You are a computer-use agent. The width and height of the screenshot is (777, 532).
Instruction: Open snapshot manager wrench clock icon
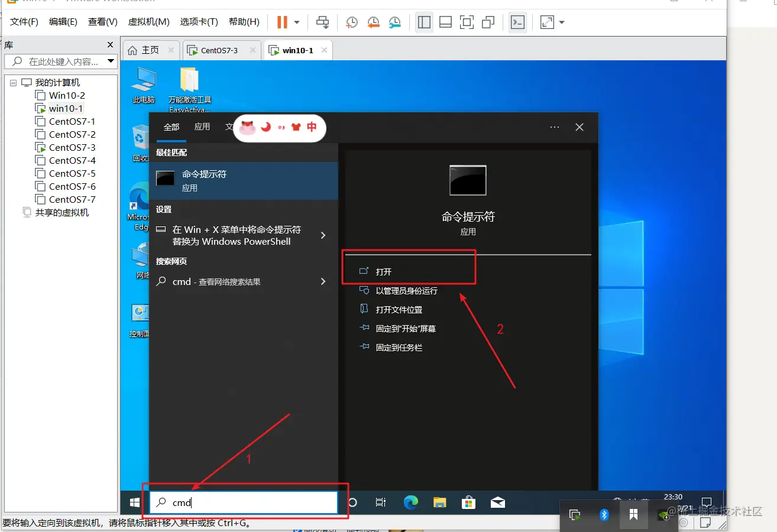(x=395, y=22)
